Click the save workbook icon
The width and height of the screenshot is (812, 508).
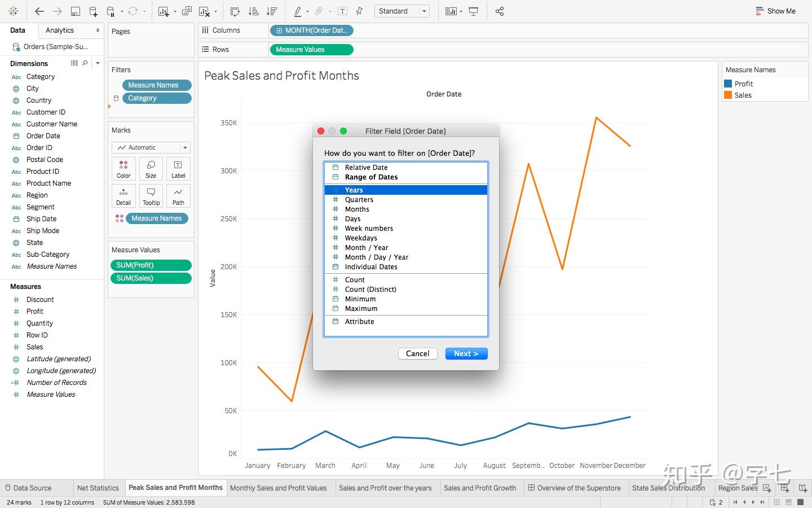coord(76,11)
